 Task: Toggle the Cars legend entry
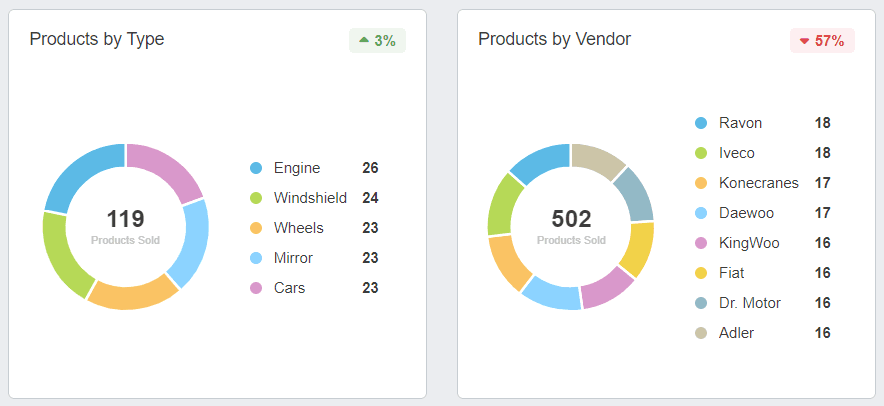(289, 288)
